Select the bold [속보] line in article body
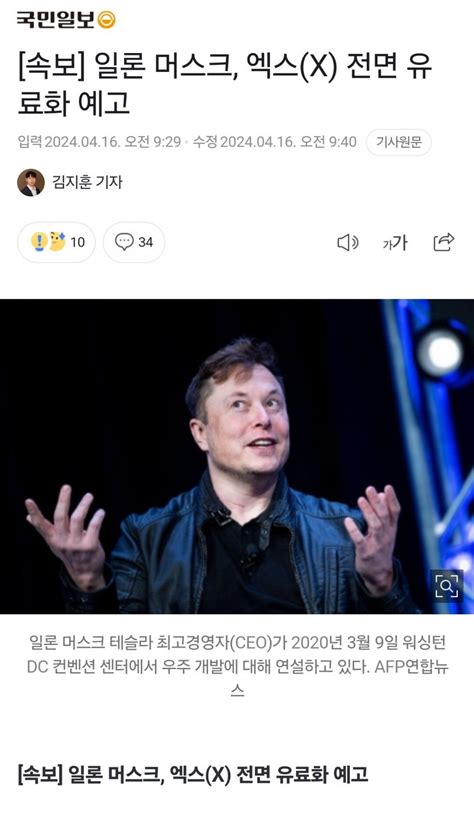Viewport: 474px width, 823px height. 193,775
